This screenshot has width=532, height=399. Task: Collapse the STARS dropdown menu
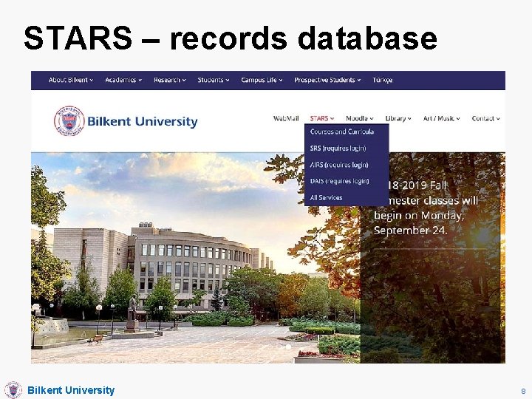tap(321, 118)
